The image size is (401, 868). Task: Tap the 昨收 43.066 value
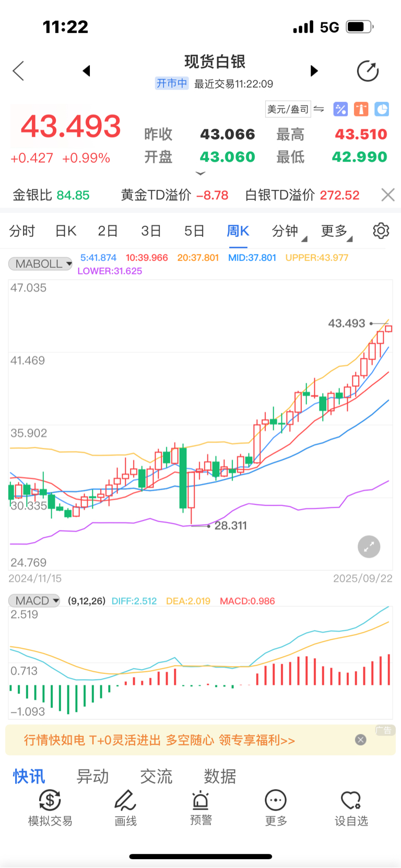click(228, 134)
